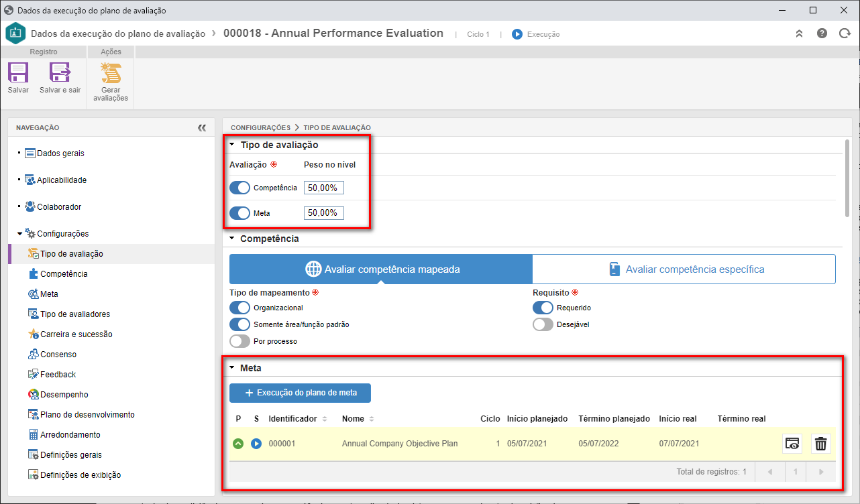The image size is (860, 504).
Task: Enable the Desejável requisite switch
Action: [x=543, y=324]
